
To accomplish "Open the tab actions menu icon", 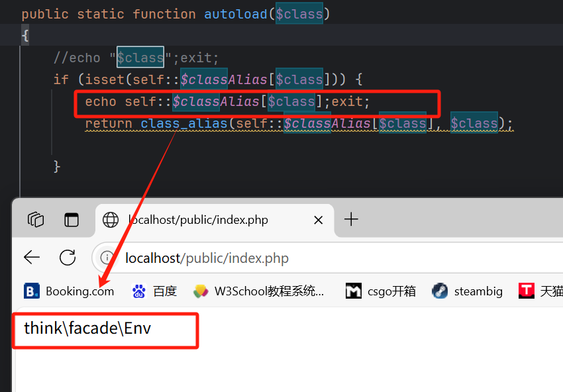I will click(72, 220).
